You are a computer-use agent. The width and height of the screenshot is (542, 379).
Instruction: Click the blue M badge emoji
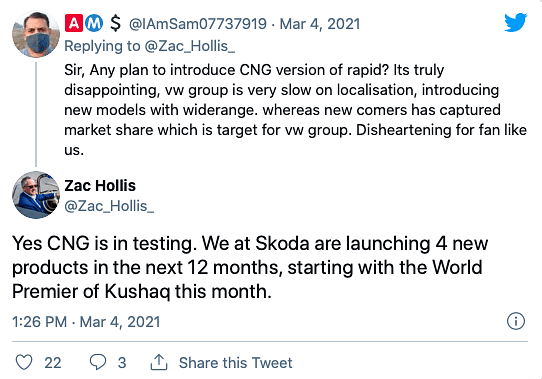pyautogui.click(x=94, y=23)
